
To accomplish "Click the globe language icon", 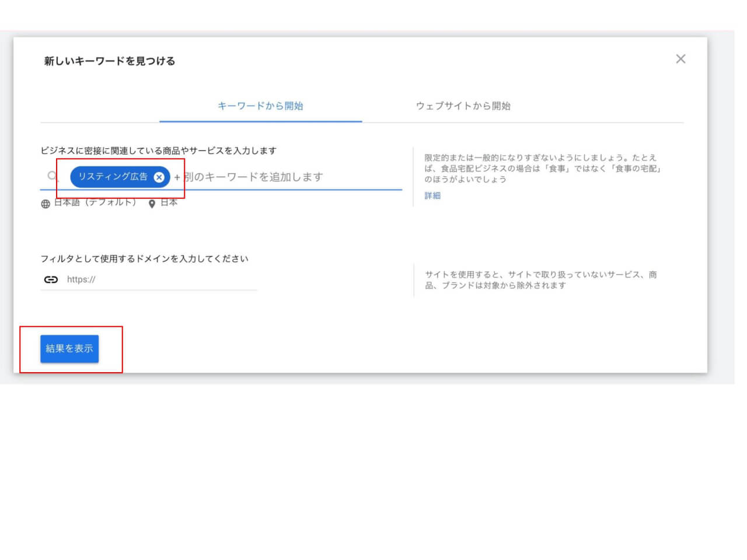I will (46, 204).
